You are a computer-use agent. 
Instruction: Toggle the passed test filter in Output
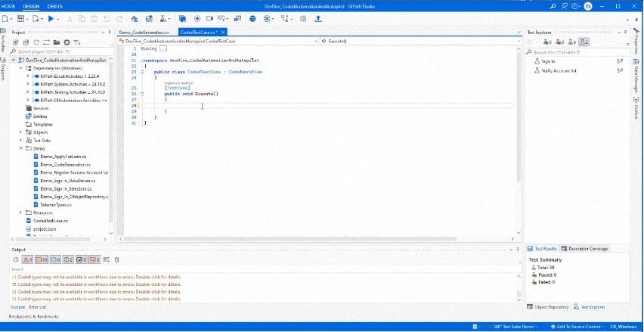pyautogui.click(x=82, y=259)
